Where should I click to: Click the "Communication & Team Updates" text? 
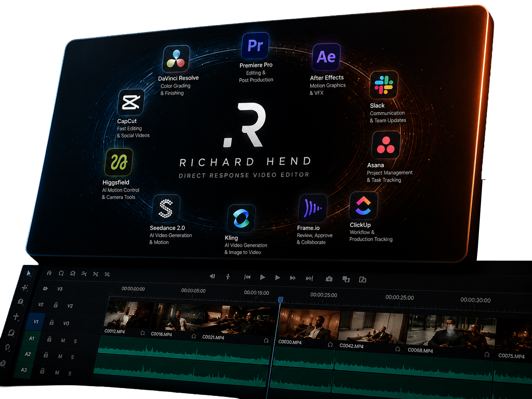(388, 117)
